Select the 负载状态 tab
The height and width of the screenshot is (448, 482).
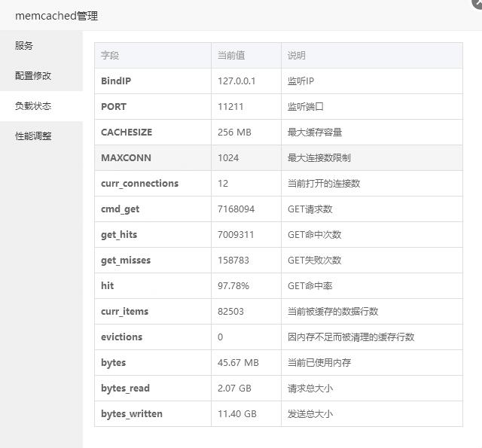pyautogui.click(x=33, y=106)
